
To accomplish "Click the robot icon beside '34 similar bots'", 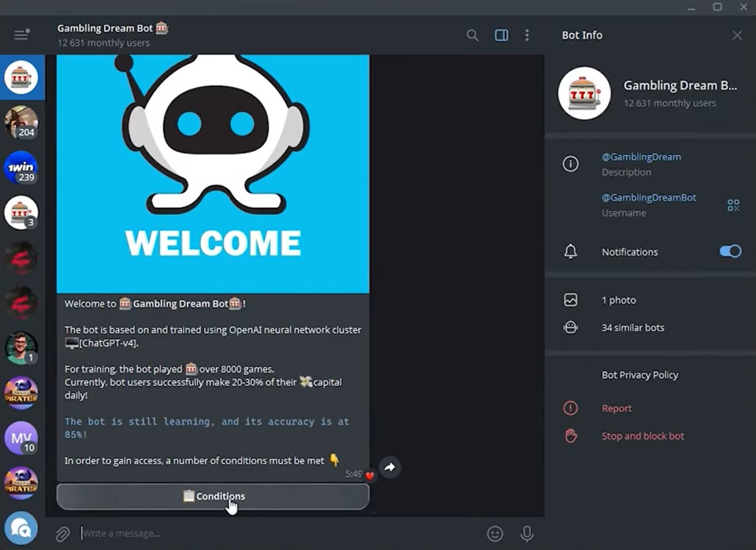I will (x=571, y=327).
